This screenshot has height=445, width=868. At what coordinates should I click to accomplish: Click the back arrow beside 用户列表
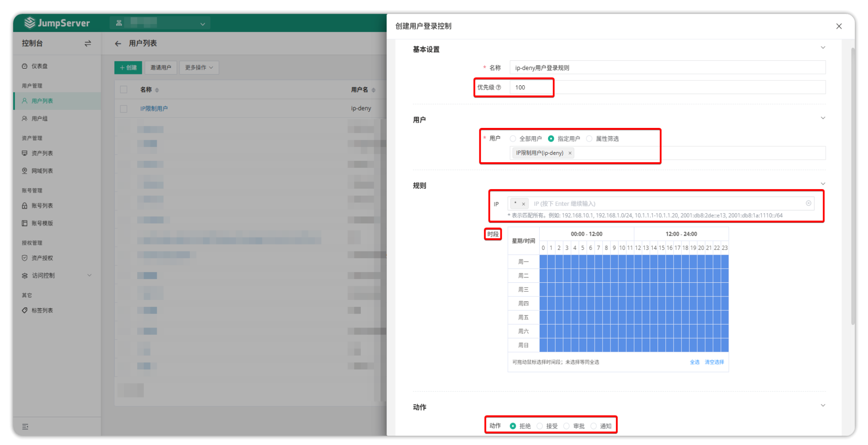[x=118, y=44]
